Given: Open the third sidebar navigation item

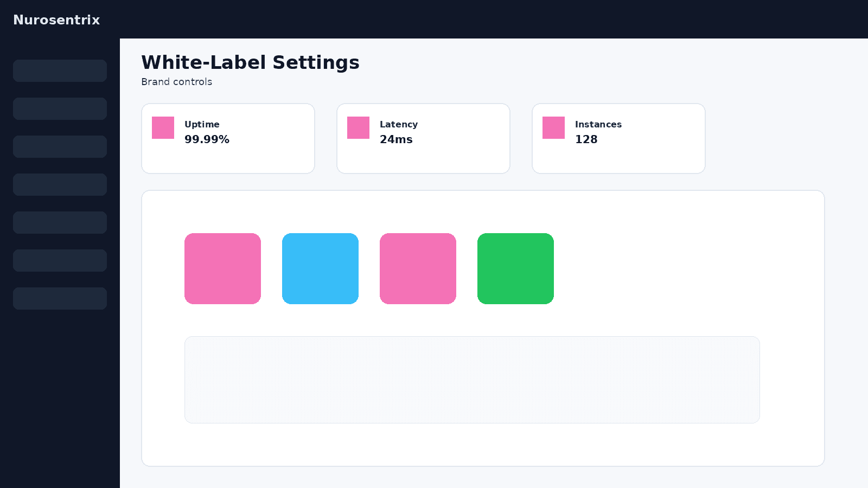Looking at the screenshot, I should [60, 146].
